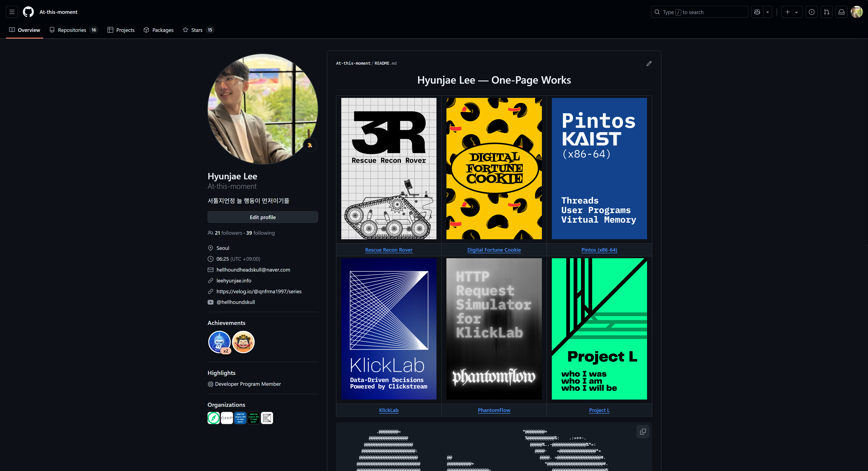This screenshot has width=868, height=471.
Task: Open the notifications inbox icon
Action: pyautogui.click(x=841, y=12)
